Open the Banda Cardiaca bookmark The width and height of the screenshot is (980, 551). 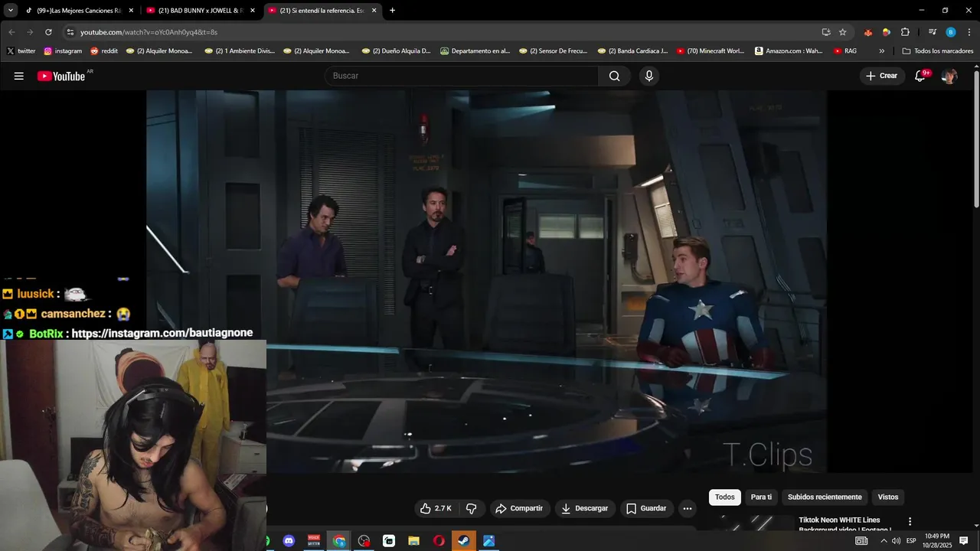pyautogui.click(x=632, y=51)
